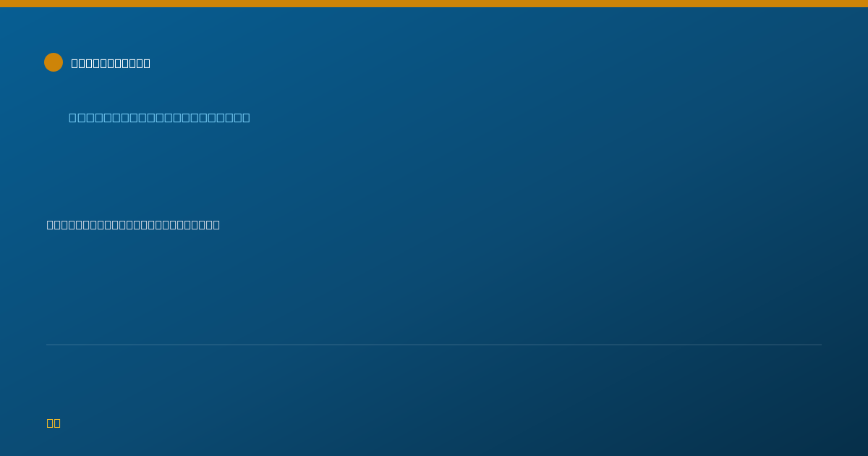Click the right end of the divider line

820,345
